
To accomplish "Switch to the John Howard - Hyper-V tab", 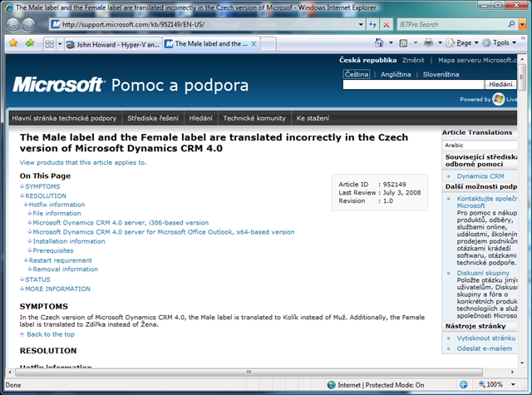I will click(x=113, y=44).
